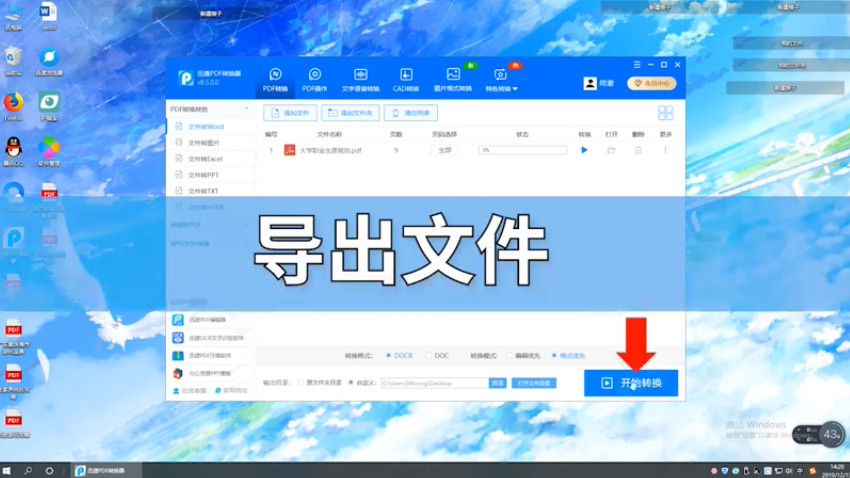Expand the 特色转换 dropdown menu
The image size is (850, 478).
coord(501,80)
